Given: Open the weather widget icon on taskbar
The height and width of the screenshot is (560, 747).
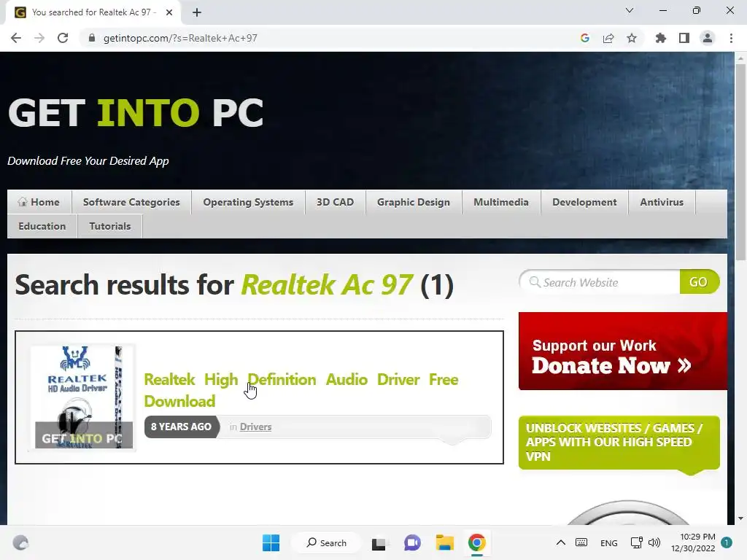Looking at the screenshot, I should tap(20, 542).
